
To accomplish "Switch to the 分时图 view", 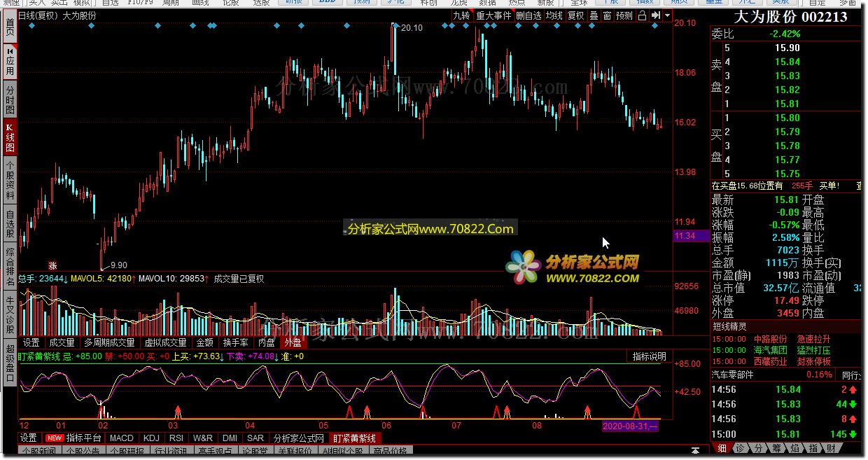I will (x=10, y=101).
